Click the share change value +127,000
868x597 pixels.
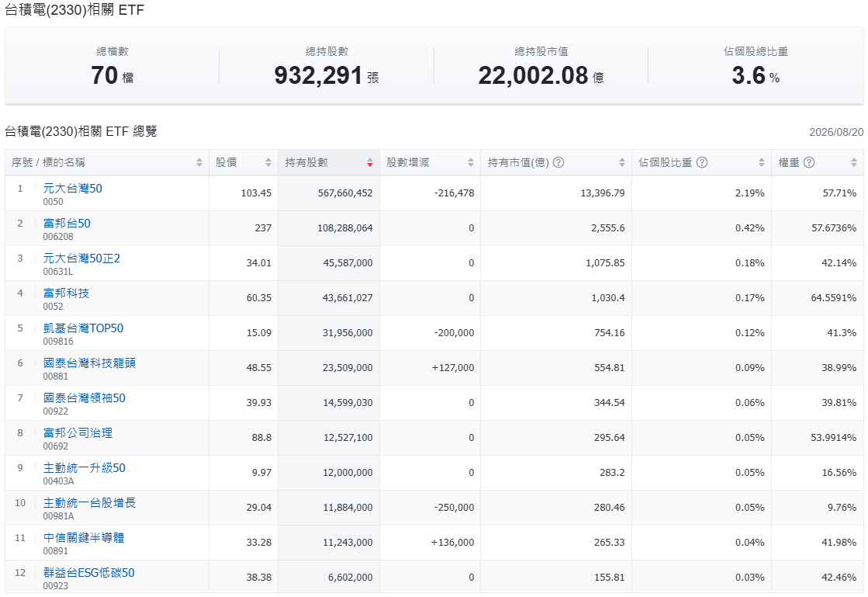(453, 367)
